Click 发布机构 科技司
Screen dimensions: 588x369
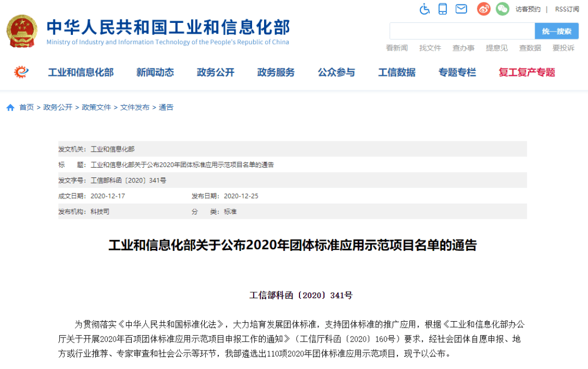(84, 212)
